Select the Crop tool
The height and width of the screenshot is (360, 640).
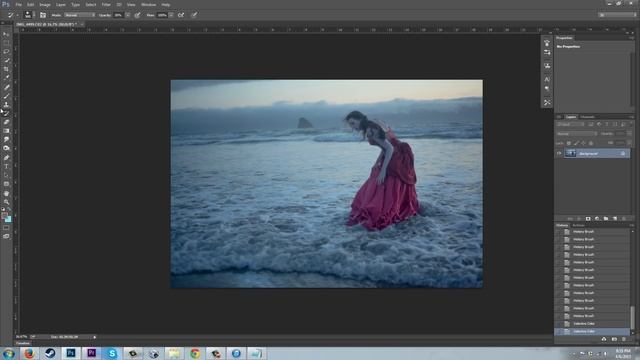click(x=6, y=69)
